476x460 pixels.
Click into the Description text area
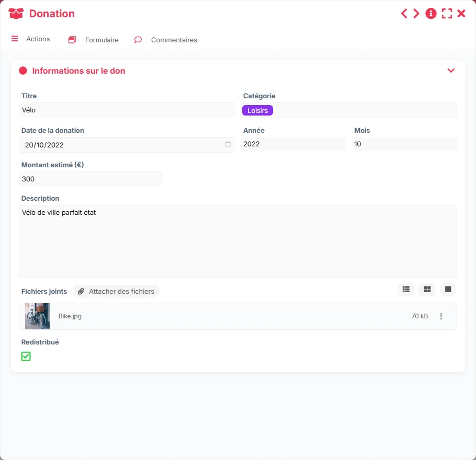point(237,241)
